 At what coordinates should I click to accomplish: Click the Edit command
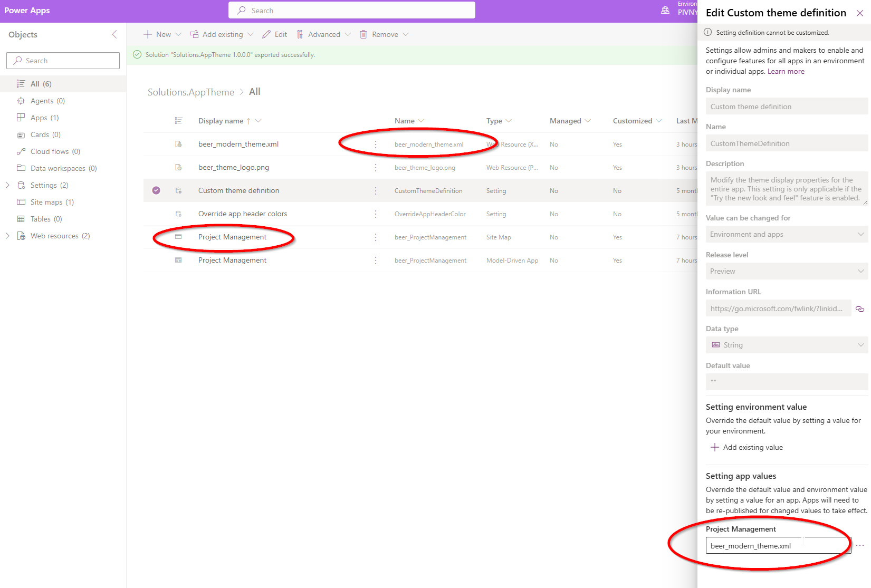(275, 34)
